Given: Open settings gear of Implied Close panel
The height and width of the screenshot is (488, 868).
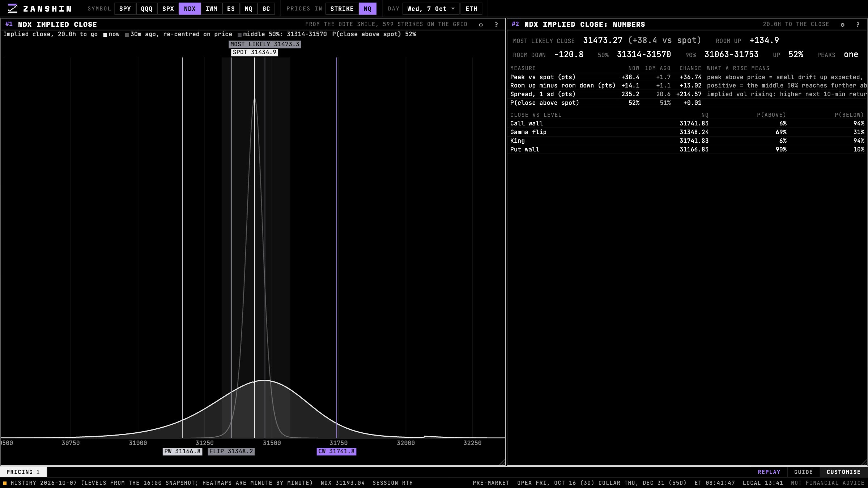Looking at the screenshot, I should 481,25.
